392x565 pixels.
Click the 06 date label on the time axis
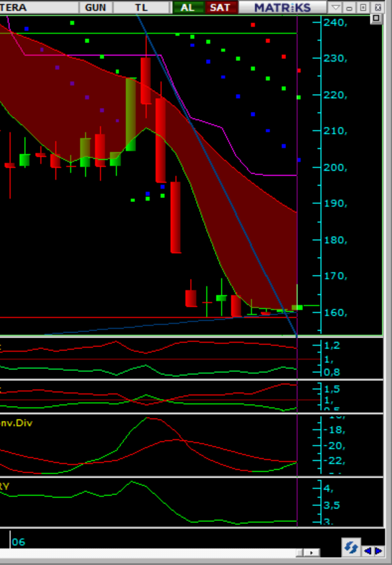[x=19, y=542]
